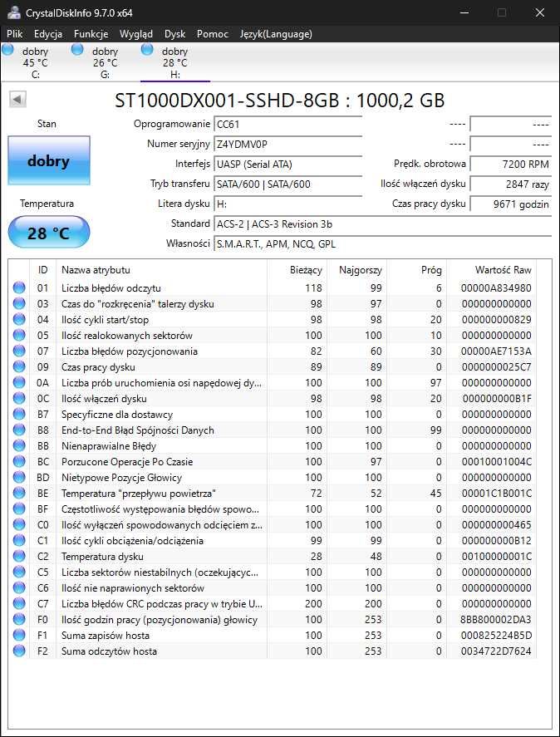Click status orb for attribute 09
The image size is (560, 737).
tap(19, 366)
